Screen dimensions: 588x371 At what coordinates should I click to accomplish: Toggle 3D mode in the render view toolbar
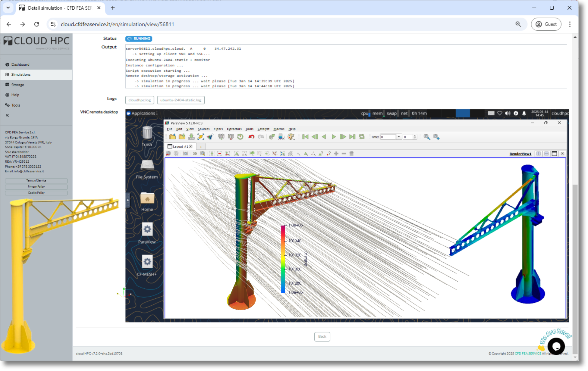click(x=195, y=154)
